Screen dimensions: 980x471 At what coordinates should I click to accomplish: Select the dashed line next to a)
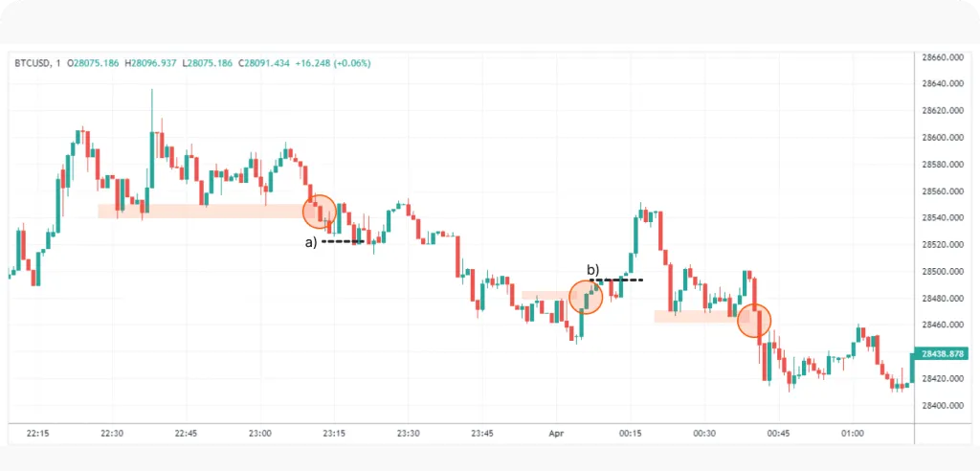click(x=342, y=241)
